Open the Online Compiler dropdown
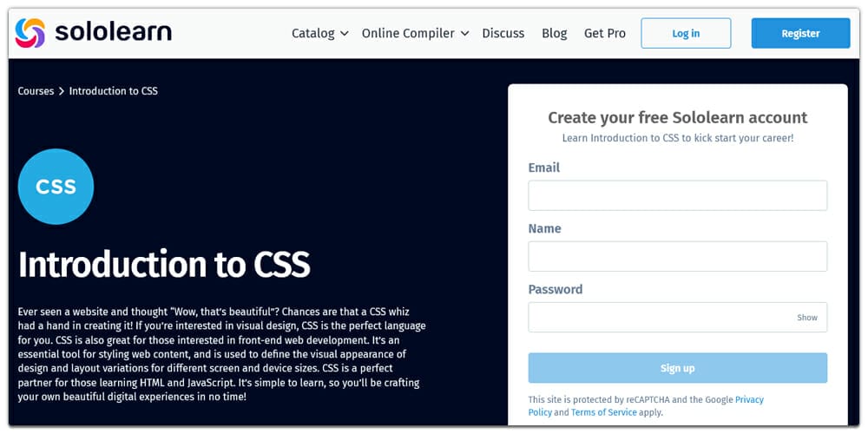Screen dimensions: 868x434 [408, 33]
